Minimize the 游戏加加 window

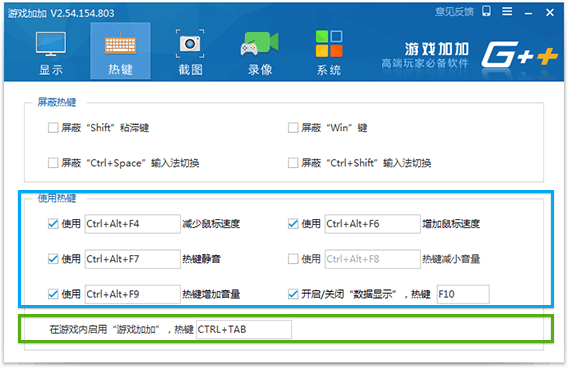[529, 13]
